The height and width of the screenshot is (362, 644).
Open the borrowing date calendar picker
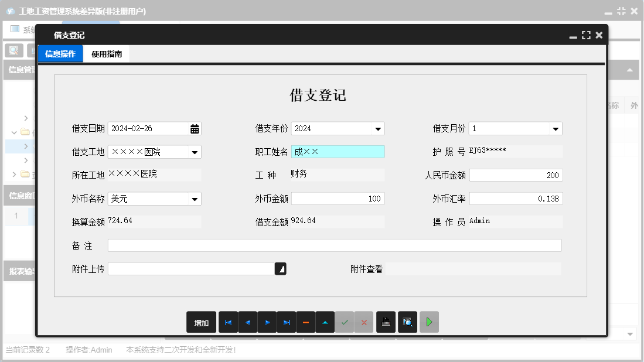pos(195,128)
